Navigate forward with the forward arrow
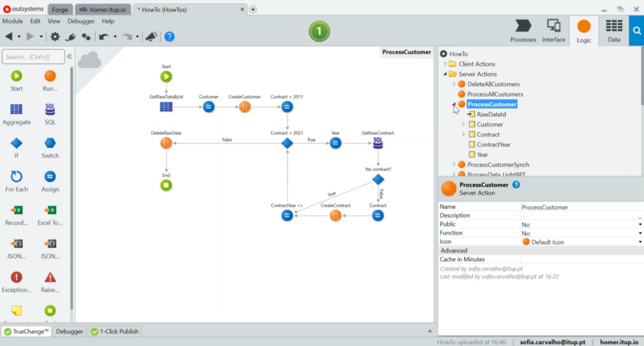Viewport: 644px width, 346px height. pos(30,37)
